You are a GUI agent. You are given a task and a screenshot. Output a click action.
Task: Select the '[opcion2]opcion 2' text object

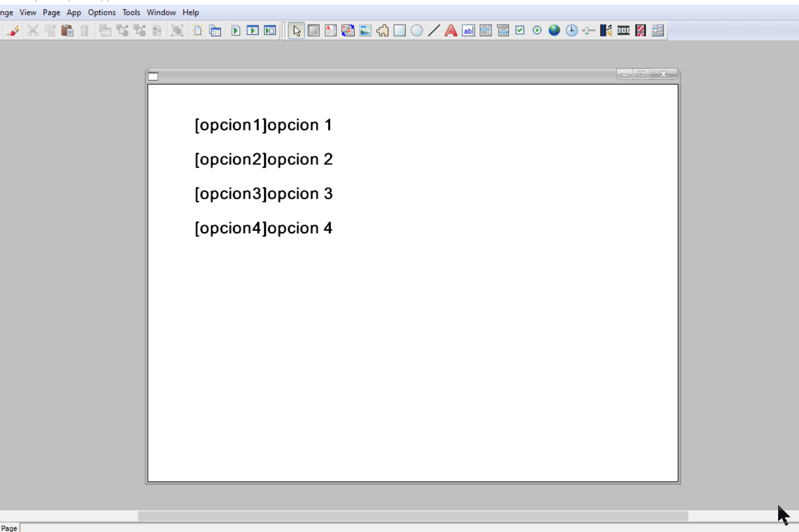[x=263, y=160]
